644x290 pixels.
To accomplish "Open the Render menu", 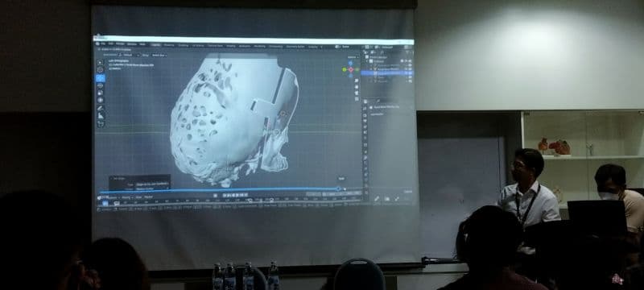I will click(x=120, y=44).
